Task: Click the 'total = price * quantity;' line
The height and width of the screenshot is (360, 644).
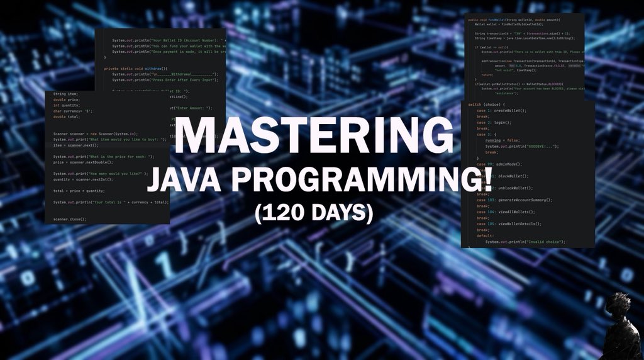Action: 79,191
